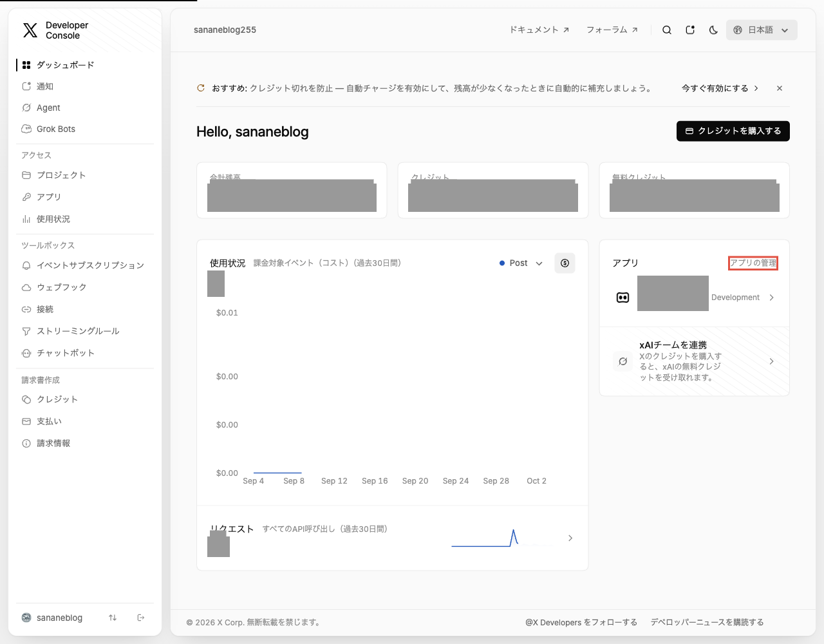Click the header notification icon

pyautogui.click(x=690, y=30)
